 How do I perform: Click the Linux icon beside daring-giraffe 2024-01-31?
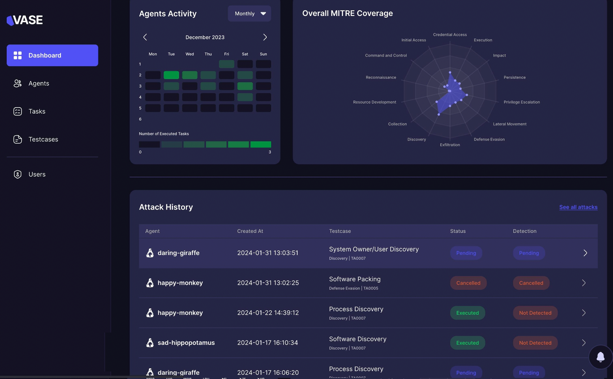pyautogui.click(x=150, y=253)
